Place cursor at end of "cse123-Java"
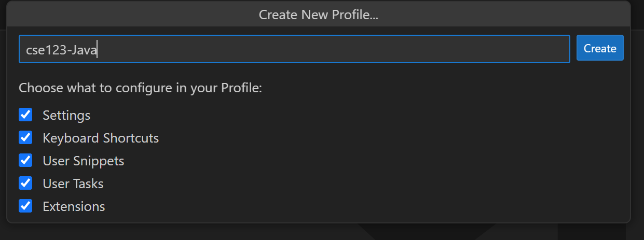Viewport: 644px width, 240px height. [98, 49]
